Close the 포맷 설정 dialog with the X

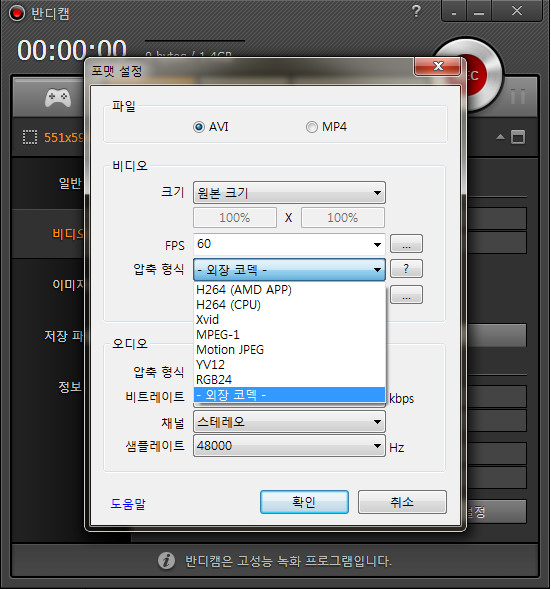tap(438, 66)
